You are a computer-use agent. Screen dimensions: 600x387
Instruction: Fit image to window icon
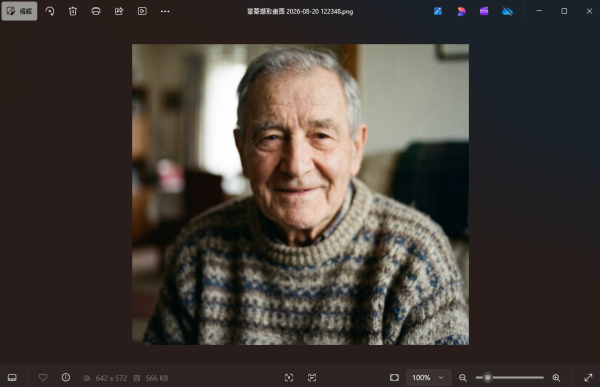tap(394, 378)
